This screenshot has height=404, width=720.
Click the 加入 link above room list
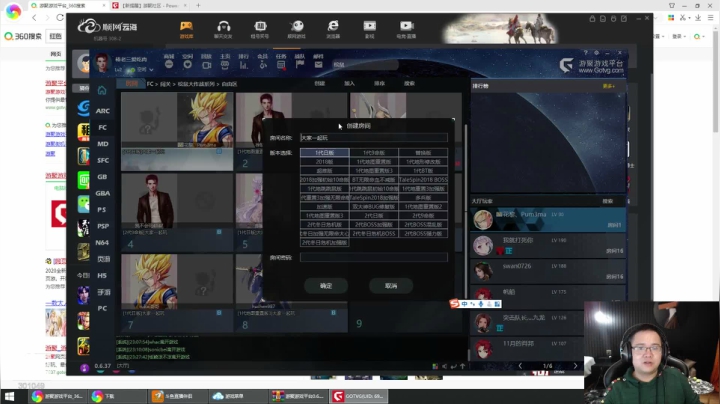pos(349,84)
